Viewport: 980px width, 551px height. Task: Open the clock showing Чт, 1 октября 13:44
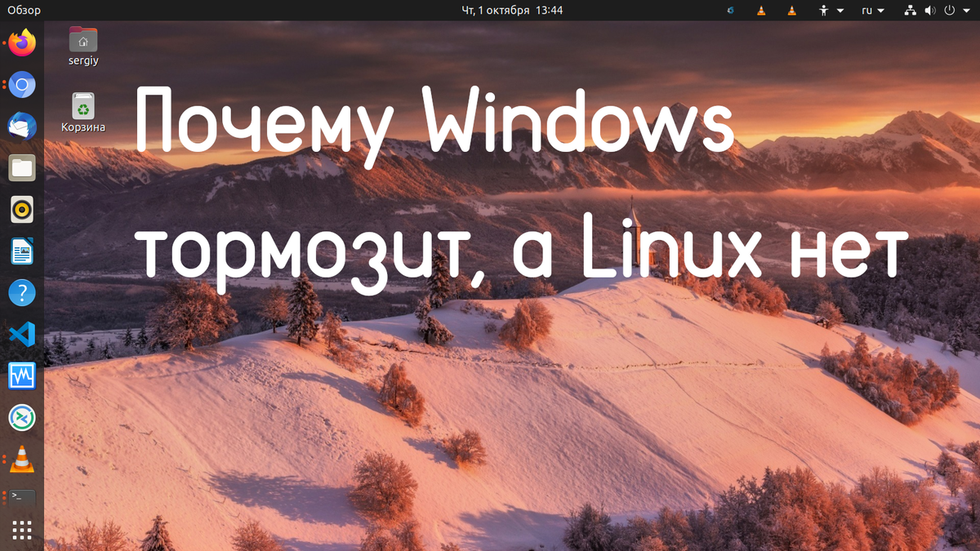coord(512,11)
